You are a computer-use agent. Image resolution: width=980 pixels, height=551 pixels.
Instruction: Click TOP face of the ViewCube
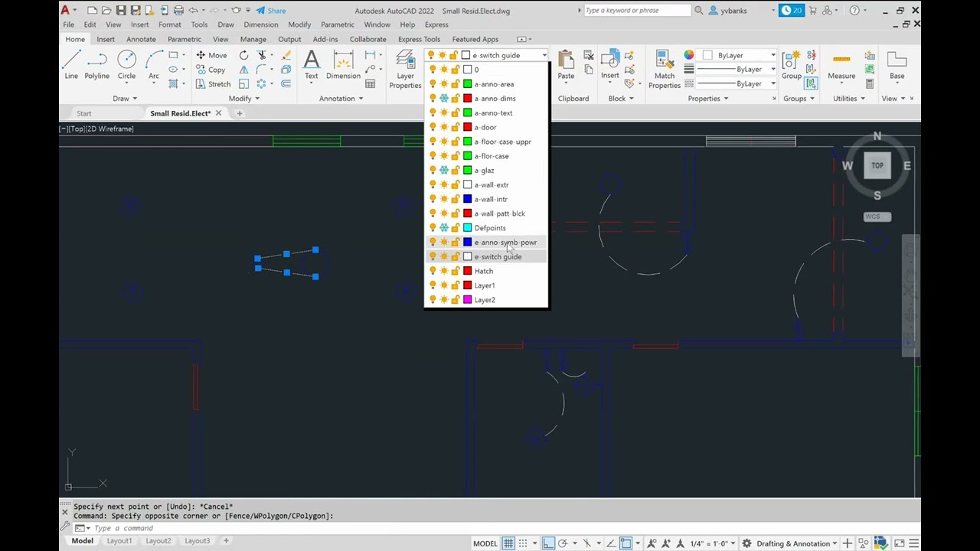tap(877, 165)
